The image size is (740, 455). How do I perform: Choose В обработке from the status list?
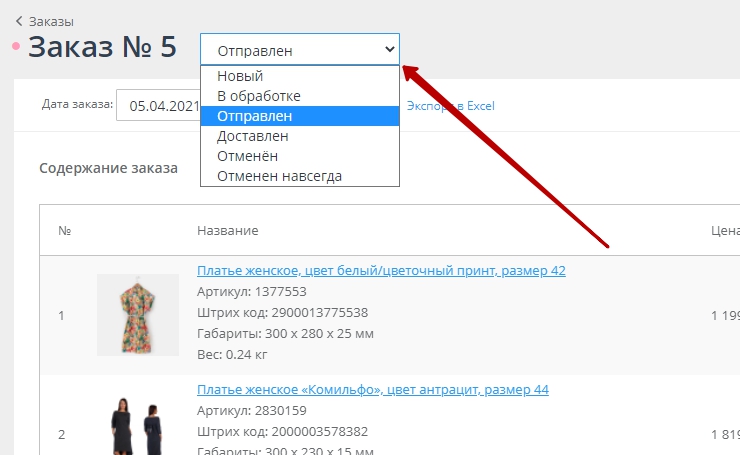coord(258,96)
